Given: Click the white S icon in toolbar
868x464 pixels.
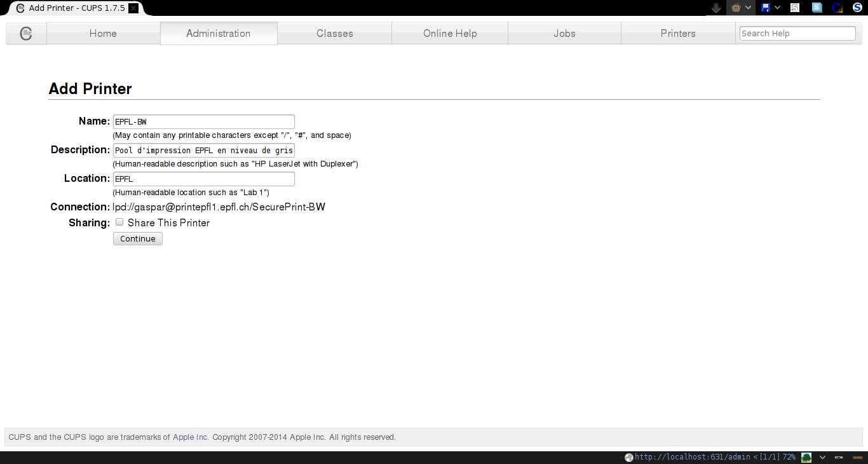Looking at the screenshot, I should tap(795, 8).
